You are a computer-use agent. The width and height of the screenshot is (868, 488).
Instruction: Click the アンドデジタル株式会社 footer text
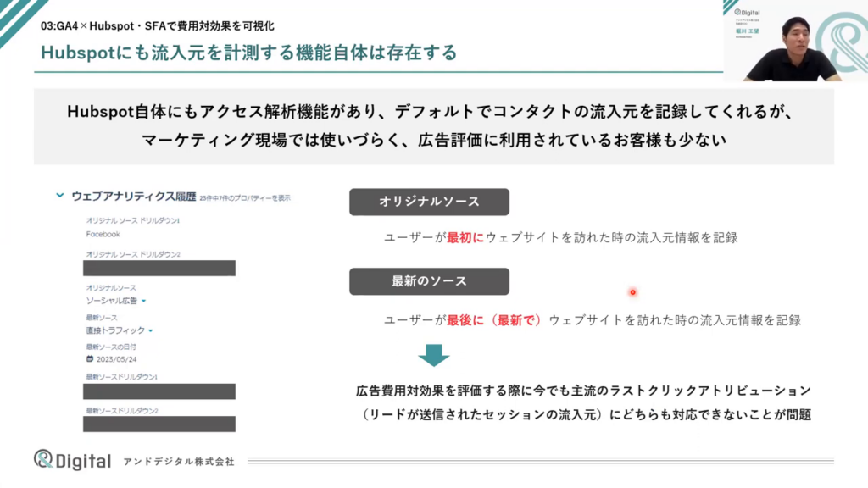point(179,462)
